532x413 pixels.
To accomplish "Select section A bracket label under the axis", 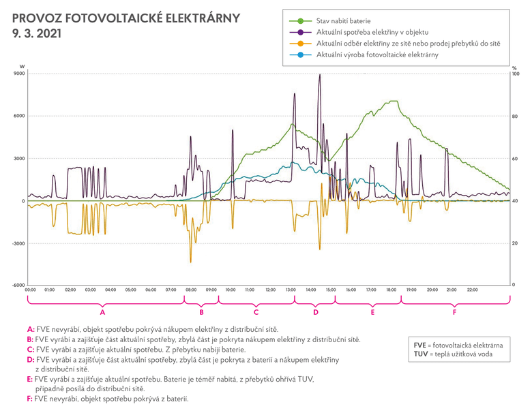I will (103, 313).
